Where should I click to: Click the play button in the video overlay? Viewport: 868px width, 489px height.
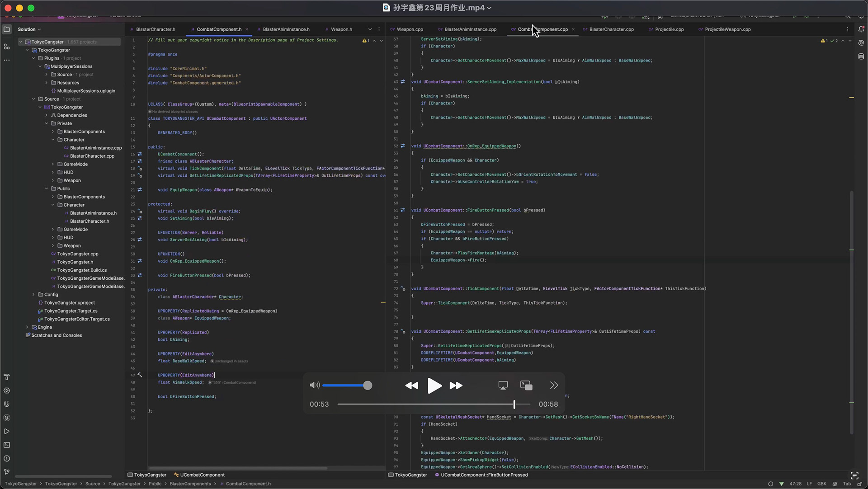click(434, 386)
